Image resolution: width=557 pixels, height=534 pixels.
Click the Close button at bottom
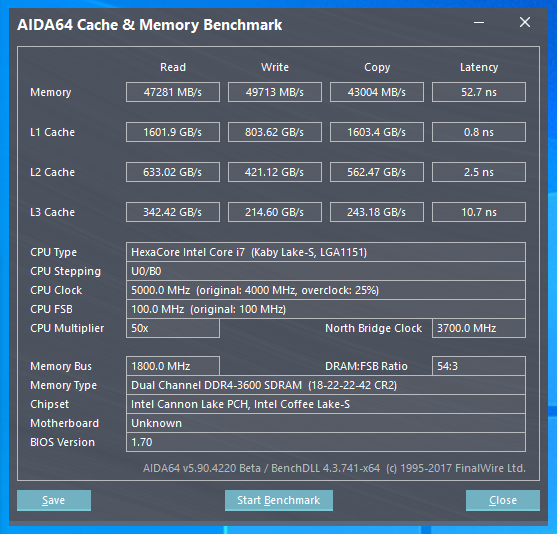503,500
